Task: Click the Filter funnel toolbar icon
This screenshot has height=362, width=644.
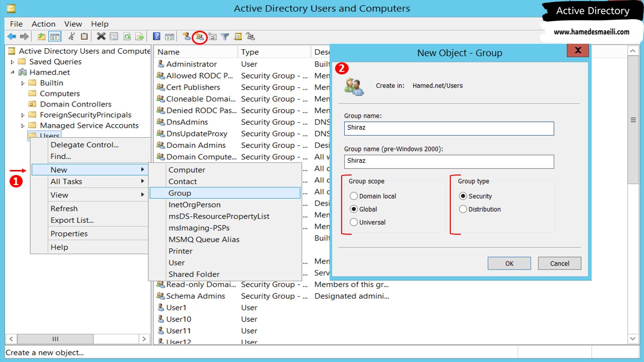Action: tap(225, 37)
